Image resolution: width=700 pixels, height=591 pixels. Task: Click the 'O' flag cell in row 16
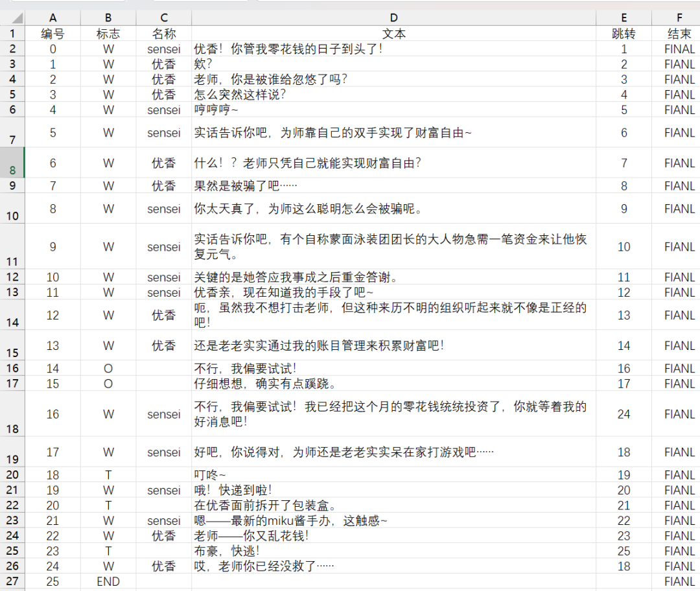pyautogui.click(x=108, y=368)
